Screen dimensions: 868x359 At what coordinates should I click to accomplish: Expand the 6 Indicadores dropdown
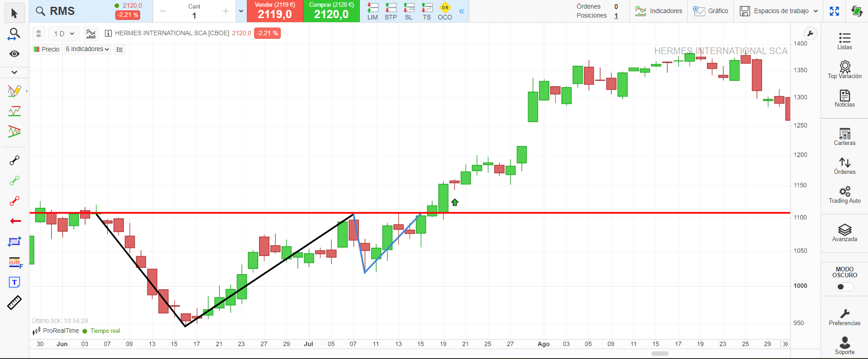click(x=87, y=49)
